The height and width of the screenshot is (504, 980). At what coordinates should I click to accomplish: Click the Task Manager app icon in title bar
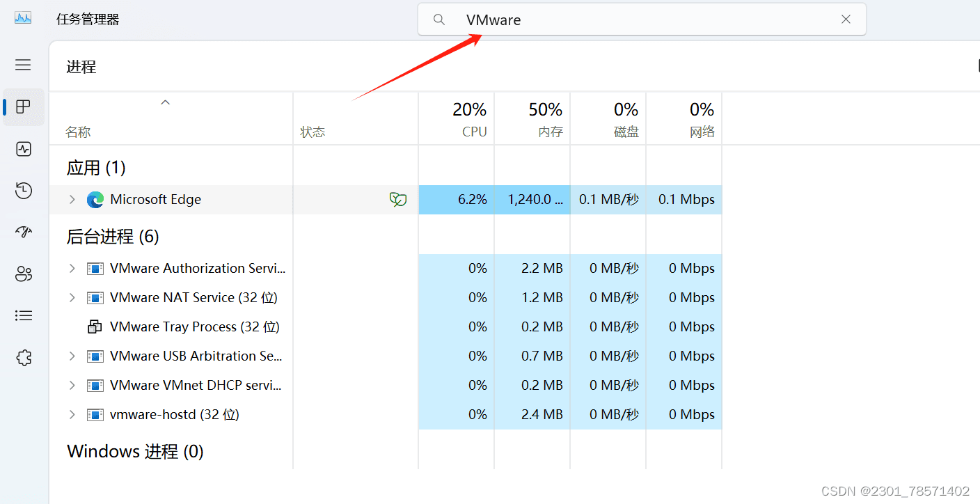coord(23,18)
